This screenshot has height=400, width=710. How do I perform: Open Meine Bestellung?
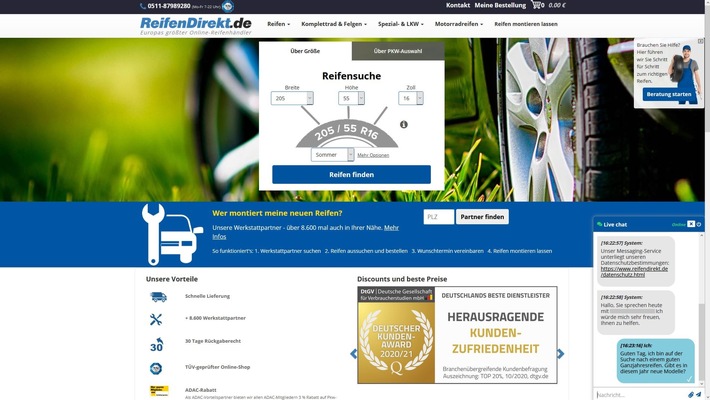coord(500,5)
